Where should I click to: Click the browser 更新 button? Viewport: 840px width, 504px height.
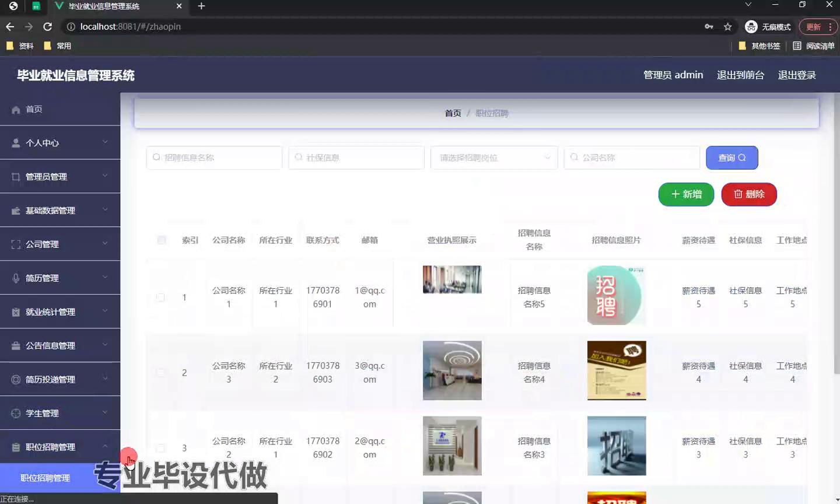pos(818,27)
